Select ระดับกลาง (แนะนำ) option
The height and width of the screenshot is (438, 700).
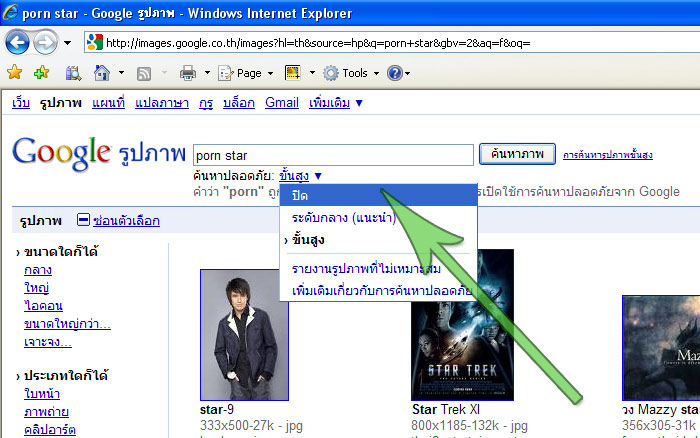[344, 218]
